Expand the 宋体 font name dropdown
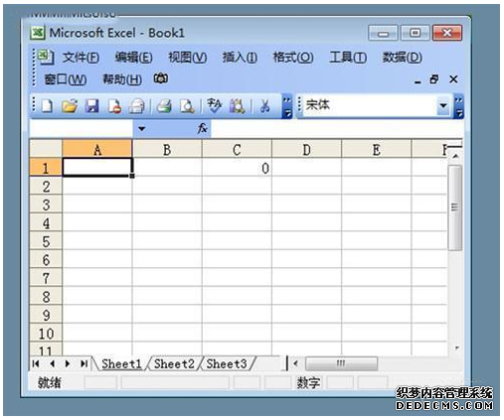Image resolution: width=504 pixels, height=420 pixels. click(x=443, y=106)
